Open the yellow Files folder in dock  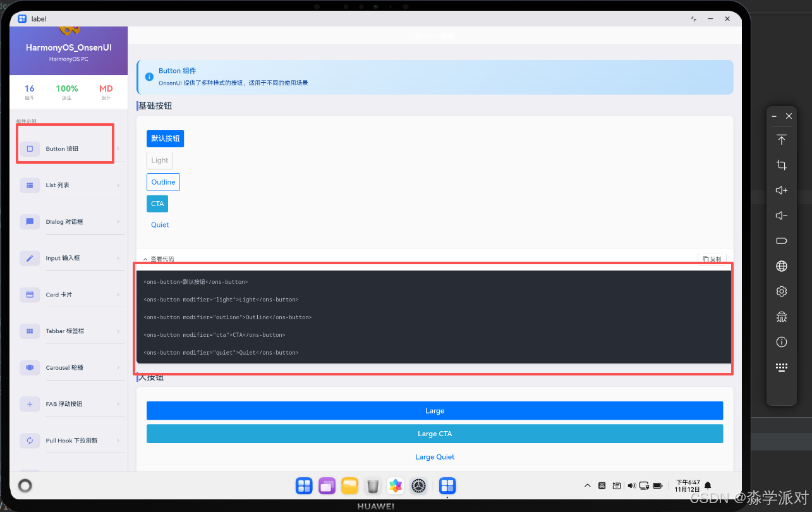point(349,485)
